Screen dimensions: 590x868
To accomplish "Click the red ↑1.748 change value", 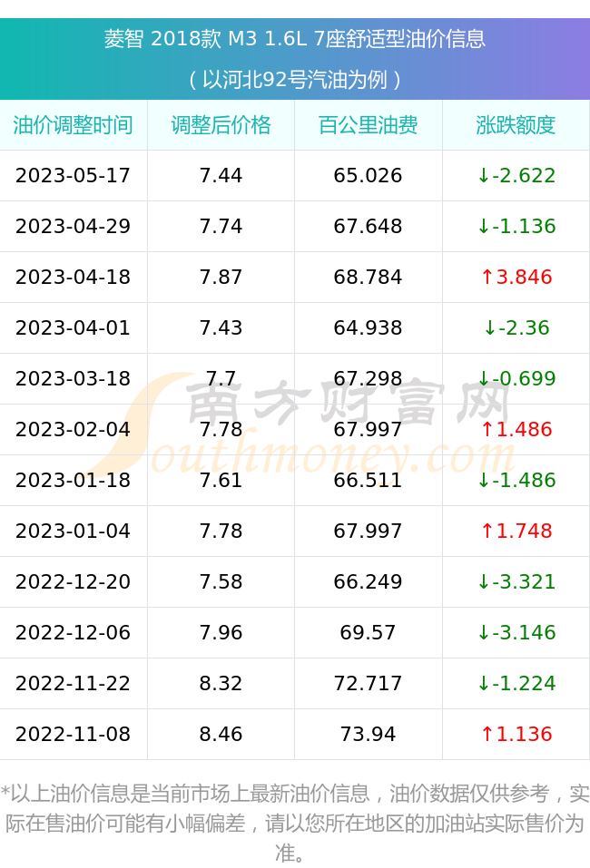I will click(516, 531).
